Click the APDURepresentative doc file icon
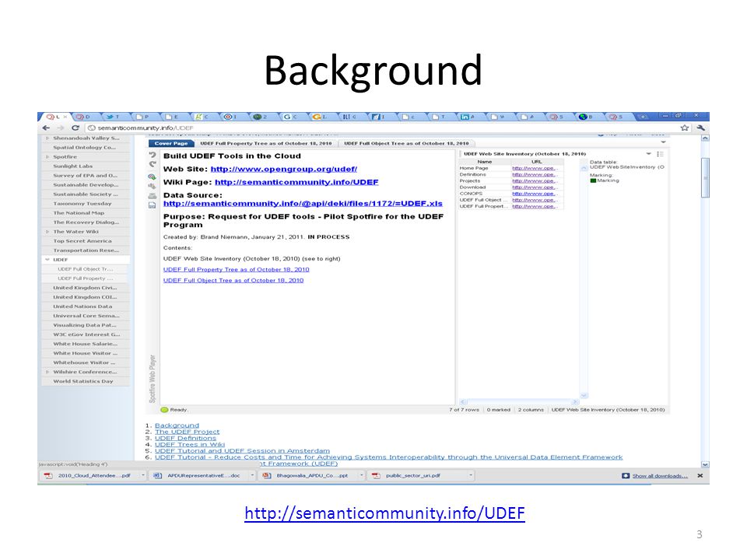 tap(158, 475)
